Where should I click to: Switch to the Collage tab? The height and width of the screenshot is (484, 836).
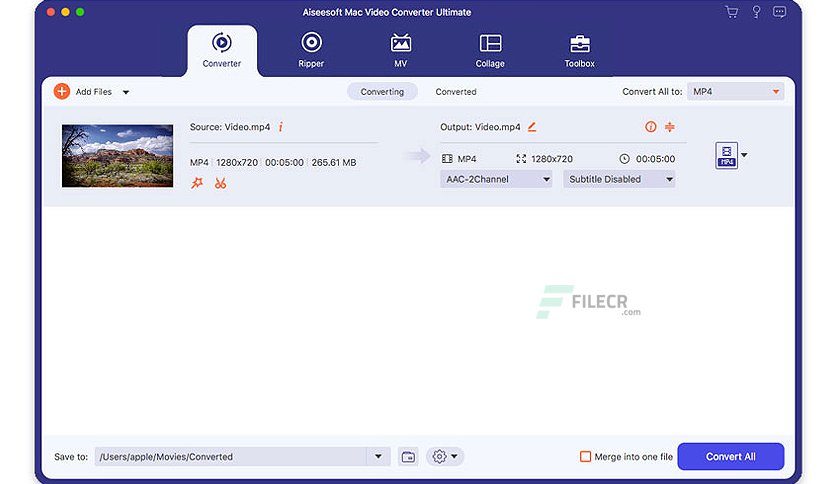490,51
